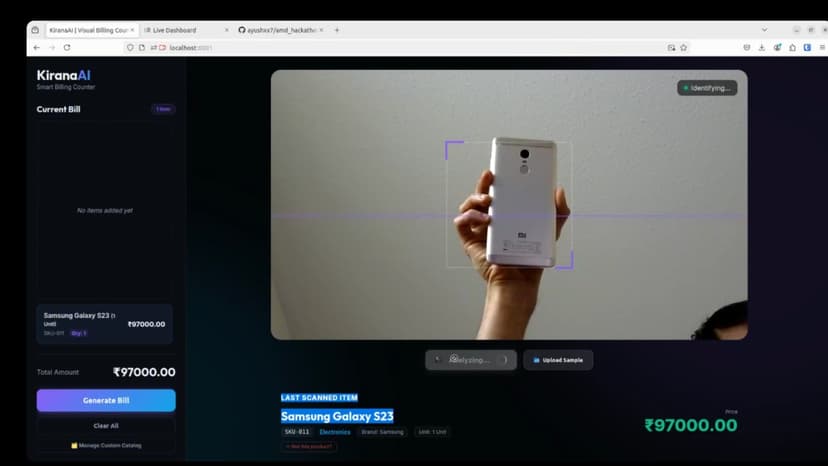
Task: Select Samsung Galaxy S23 bill item card
Action: [x=105, y=324]
